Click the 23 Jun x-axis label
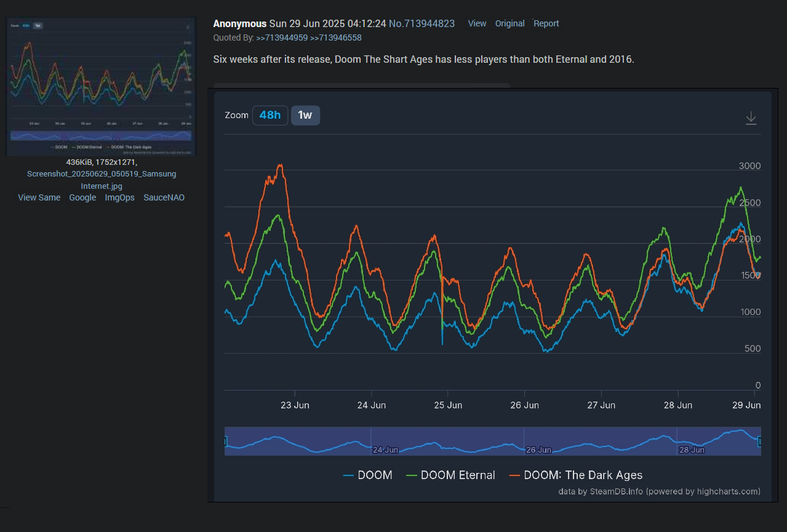The height and width of the screenshot is (532, 787). click(295, 405)
